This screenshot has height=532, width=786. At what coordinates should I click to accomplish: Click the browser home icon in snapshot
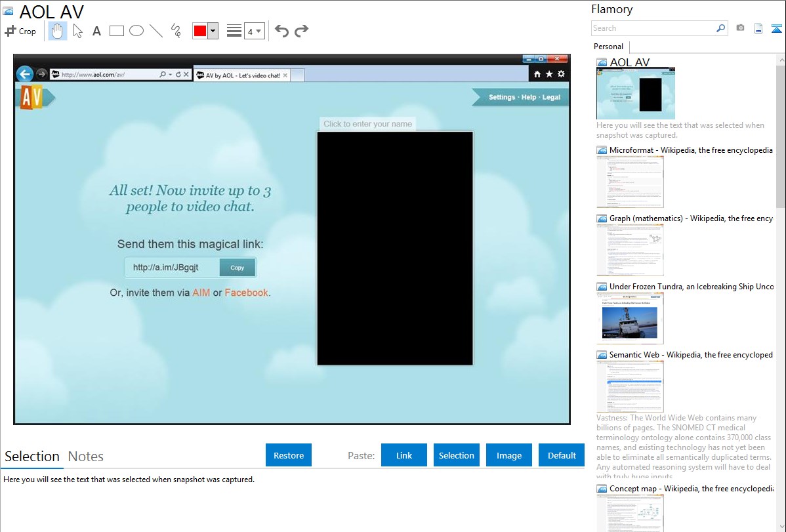tap(537, 74)
